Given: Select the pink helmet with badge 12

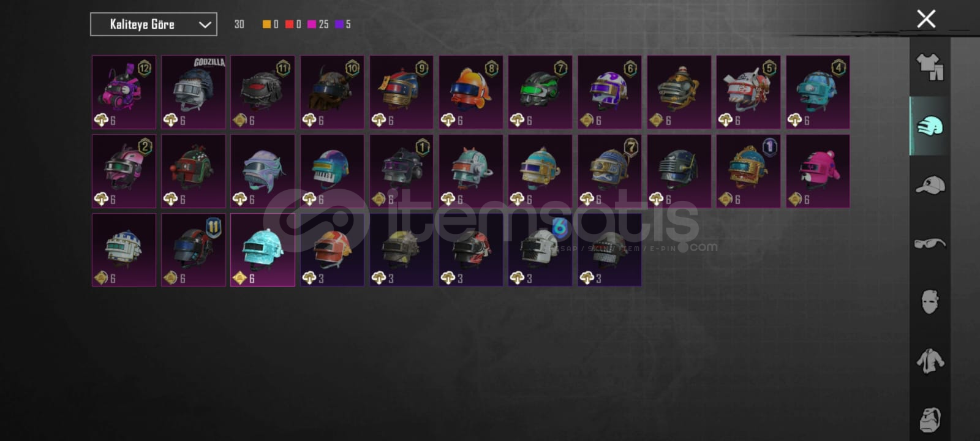Looking at the screenshot, I should click(124, 92).
